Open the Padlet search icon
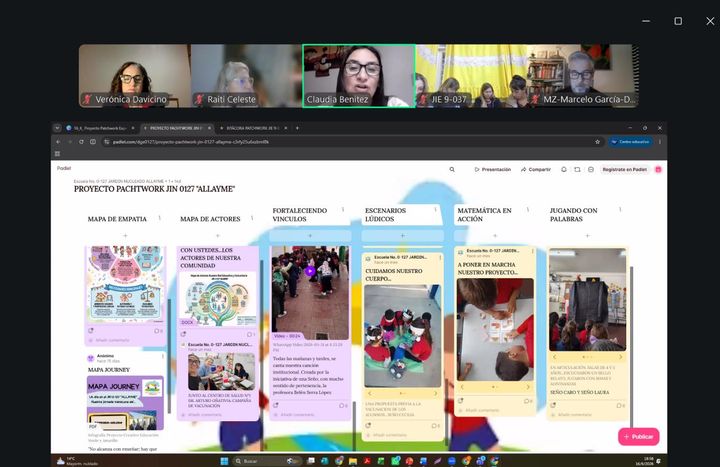Image resolution: width=720 pixels, height=467 pixels. 452,169
